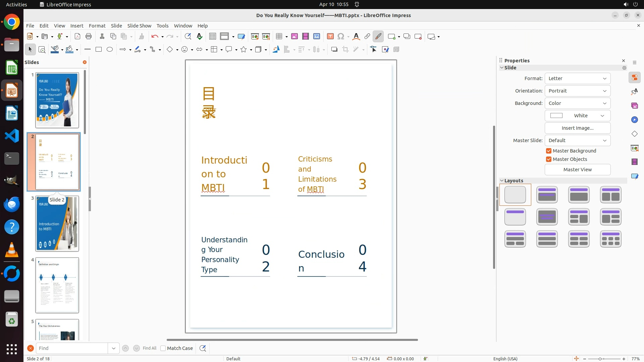
Task: Collapse the Layouts section
Action: (502, 181)
